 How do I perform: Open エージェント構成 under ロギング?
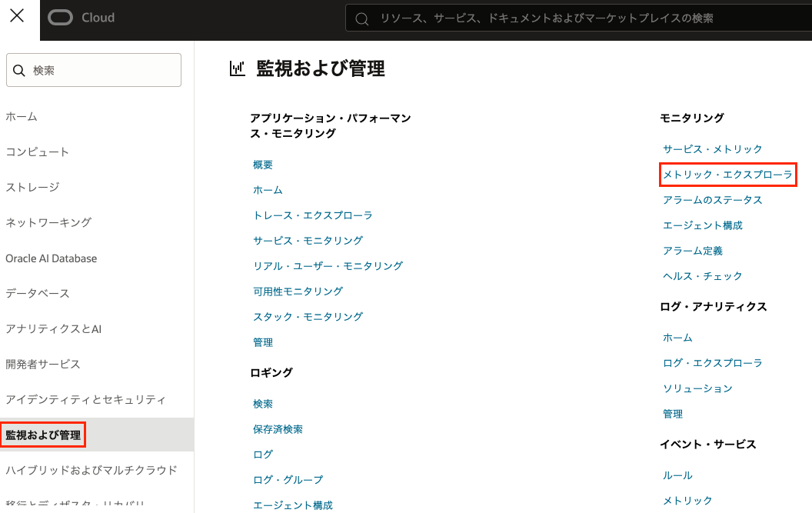point(293,505)
